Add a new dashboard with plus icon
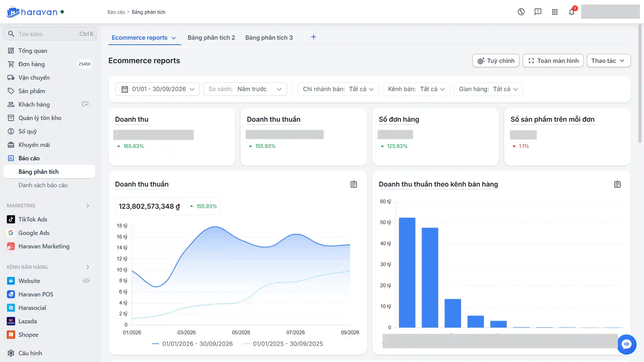Screen dimensions: 644x362 (x=313, y=37)
